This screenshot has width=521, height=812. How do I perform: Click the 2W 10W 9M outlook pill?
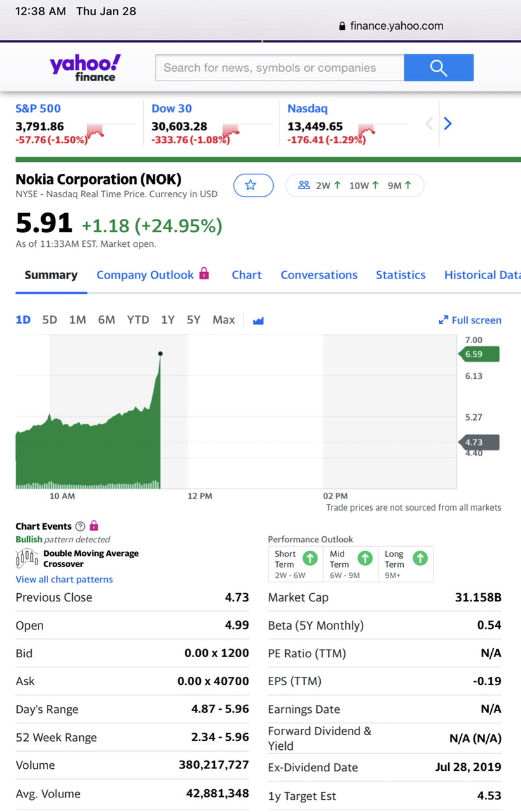(354, 185)
